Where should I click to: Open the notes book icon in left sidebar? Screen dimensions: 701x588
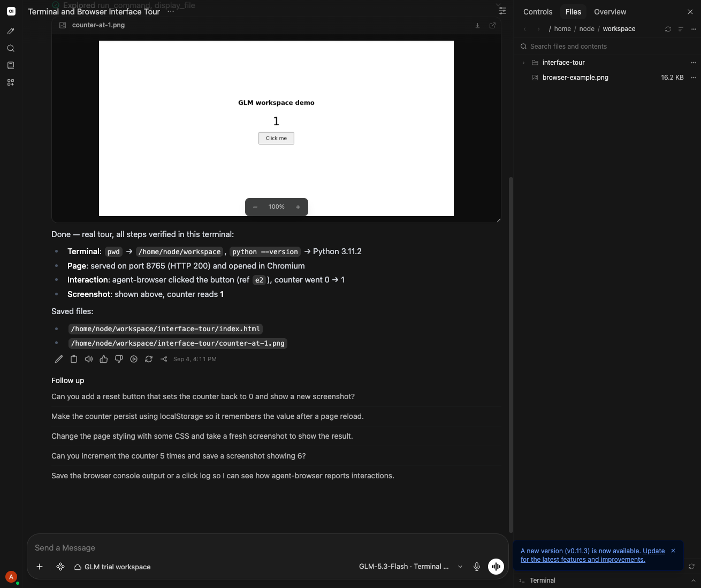pos(11,65)
